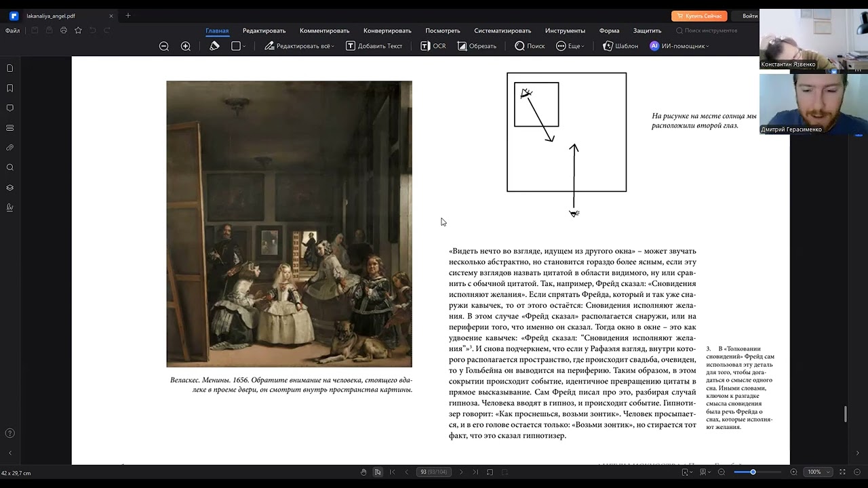Switch to the Конвертировать tab
This screenshot has height=488, width=868.
(387, 30)
